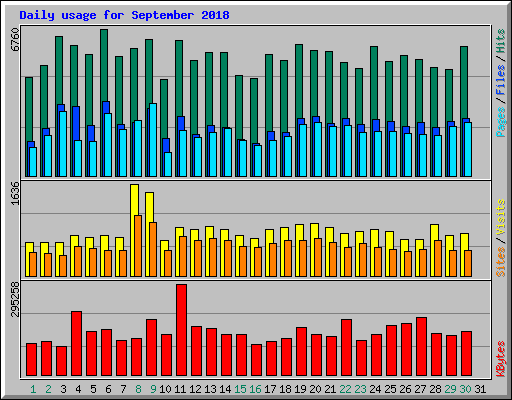Image resolution: width=512 pixels, height=400 pixels.
Task: Click day label 27 on the x-axis
Action: click(x=420, y=389)
